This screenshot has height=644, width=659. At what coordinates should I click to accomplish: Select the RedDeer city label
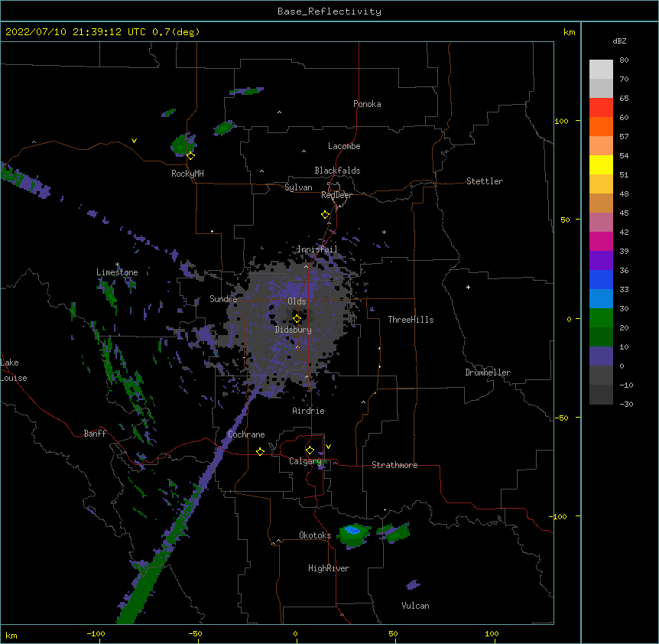pos(336,195)
